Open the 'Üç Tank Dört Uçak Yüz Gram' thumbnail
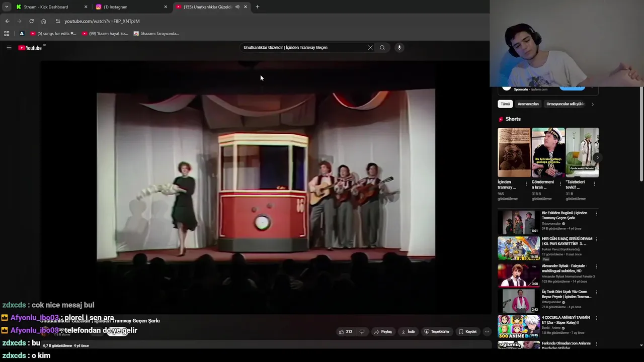 pos(519,301)
